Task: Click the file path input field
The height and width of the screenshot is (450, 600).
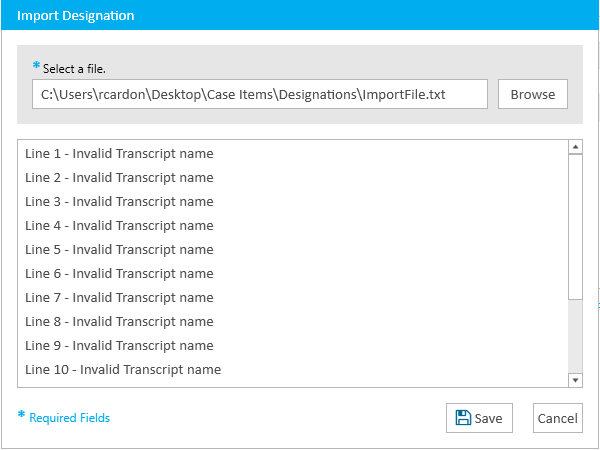Action: pos(260,94)
